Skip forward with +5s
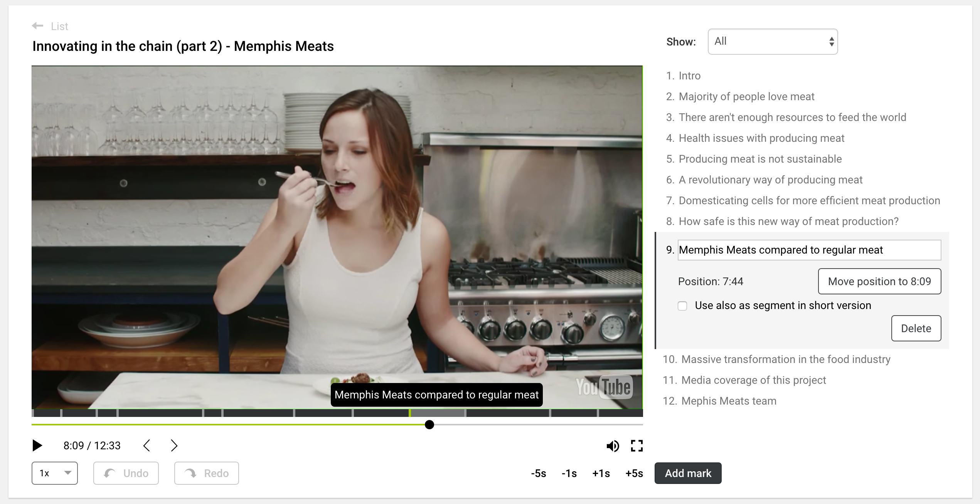Screen dimensions: 980x504 (634, 473)
